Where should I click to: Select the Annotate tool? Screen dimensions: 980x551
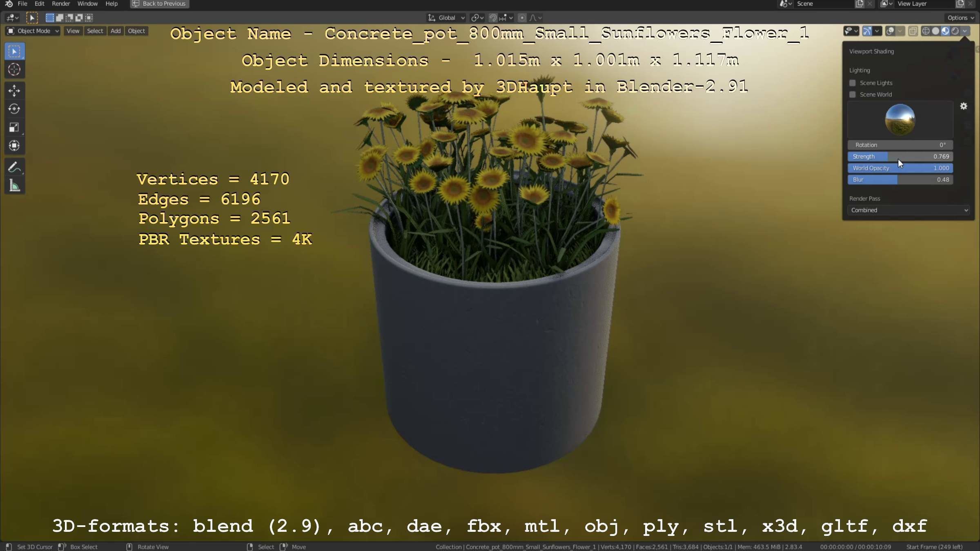pyautogui.click(x=14, y=167)
